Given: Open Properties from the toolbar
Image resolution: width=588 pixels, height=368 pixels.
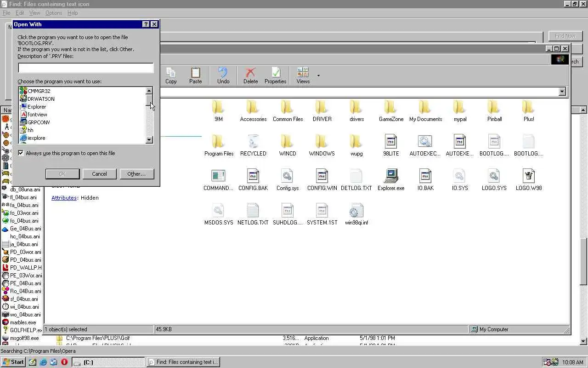Looking at the screenshot, I should pos(275,75).
